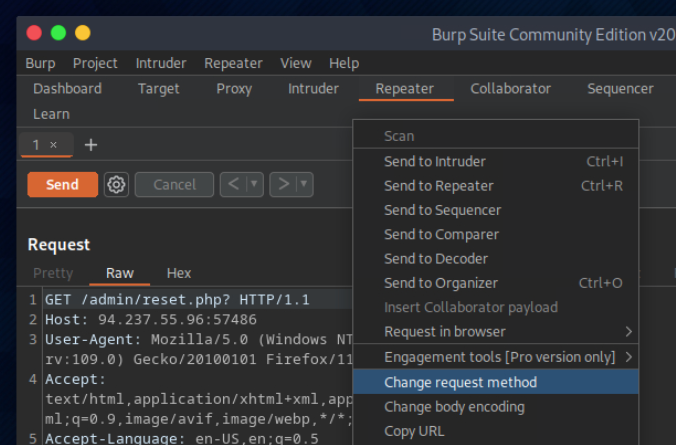
Task: Expand the Engagement tools submenu
Action: point(629,356)
